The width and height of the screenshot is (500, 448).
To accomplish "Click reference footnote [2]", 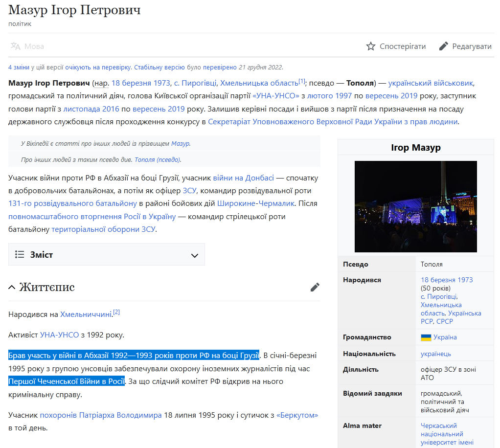I will [116, 312].
